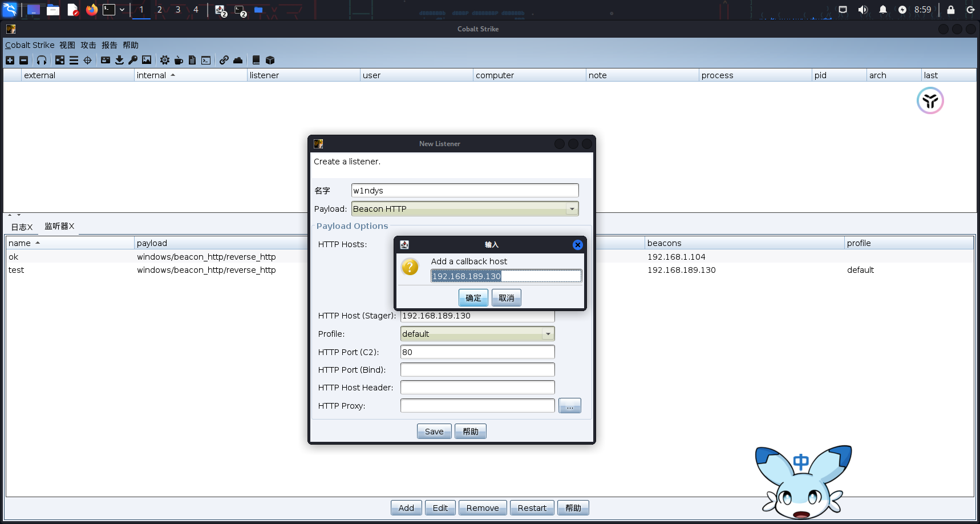Viewport: 980px width, 524px height.
Task: Click the cloud icon in toolbar
Action: 238,60
